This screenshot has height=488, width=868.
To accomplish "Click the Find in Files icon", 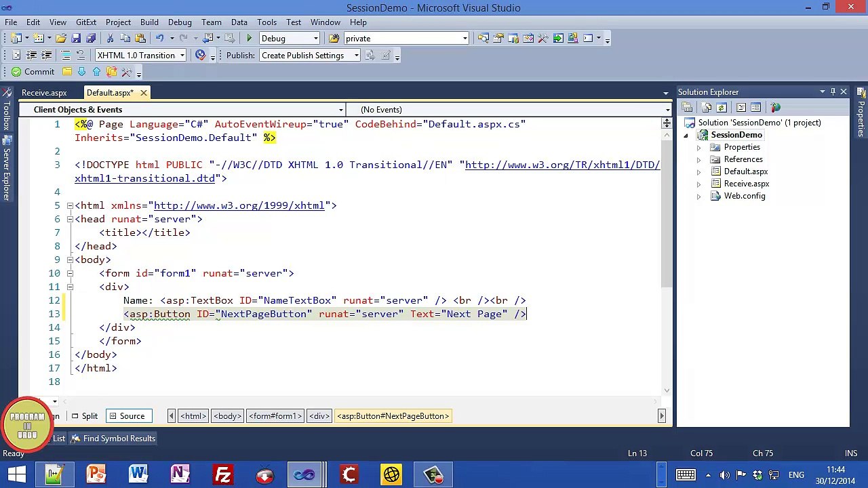I will (334, 39).
